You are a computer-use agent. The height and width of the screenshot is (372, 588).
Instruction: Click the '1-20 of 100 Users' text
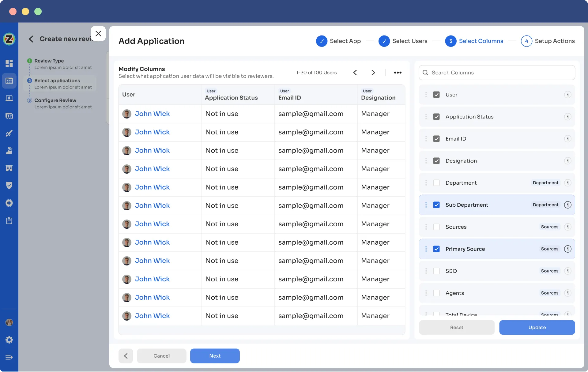coord(316,73)
